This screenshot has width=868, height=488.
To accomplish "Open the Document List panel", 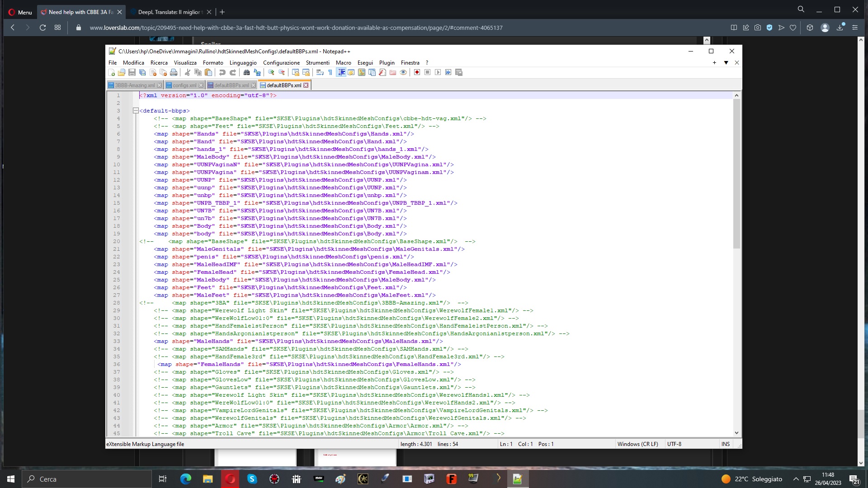I will tap(372, 72).
